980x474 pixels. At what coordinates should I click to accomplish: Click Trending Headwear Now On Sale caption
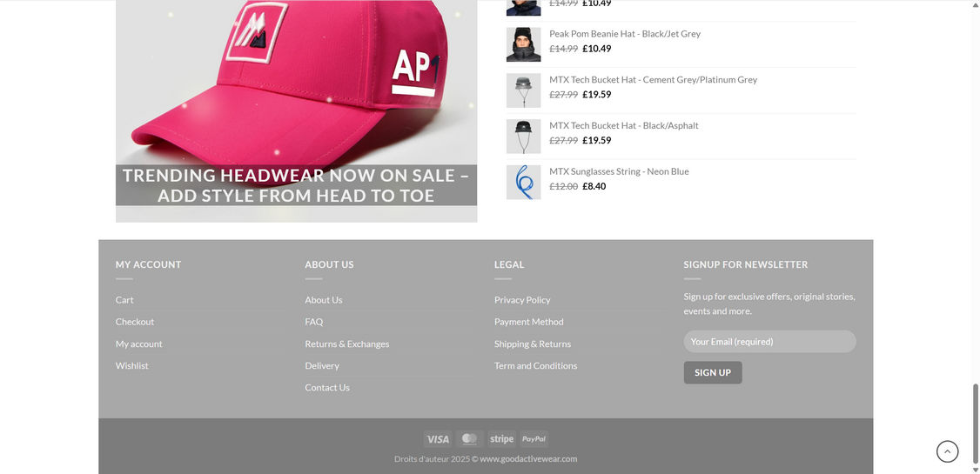(296, 185)
